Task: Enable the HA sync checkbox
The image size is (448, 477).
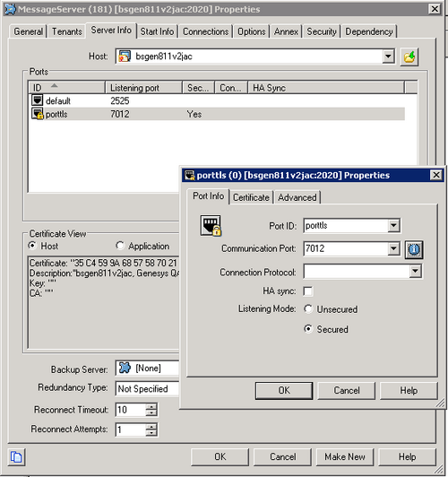Action: click(x=308, y=291)
